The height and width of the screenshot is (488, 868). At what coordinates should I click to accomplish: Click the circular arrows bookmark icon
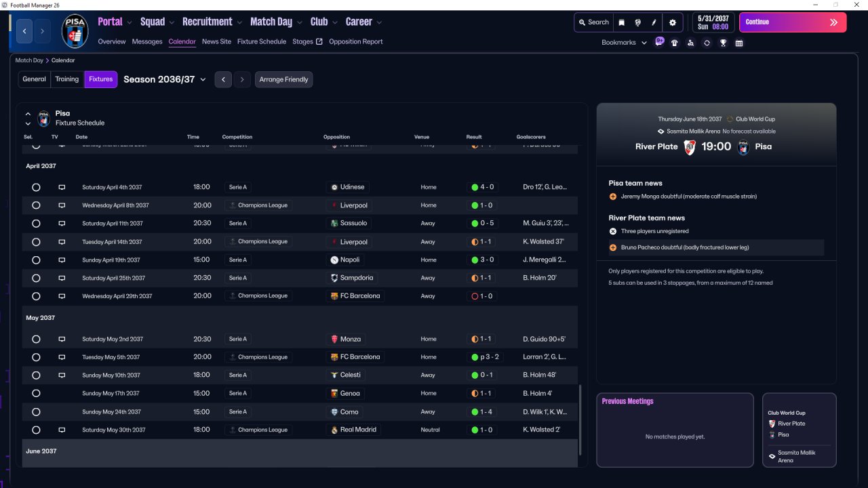[x=707, y=43]
